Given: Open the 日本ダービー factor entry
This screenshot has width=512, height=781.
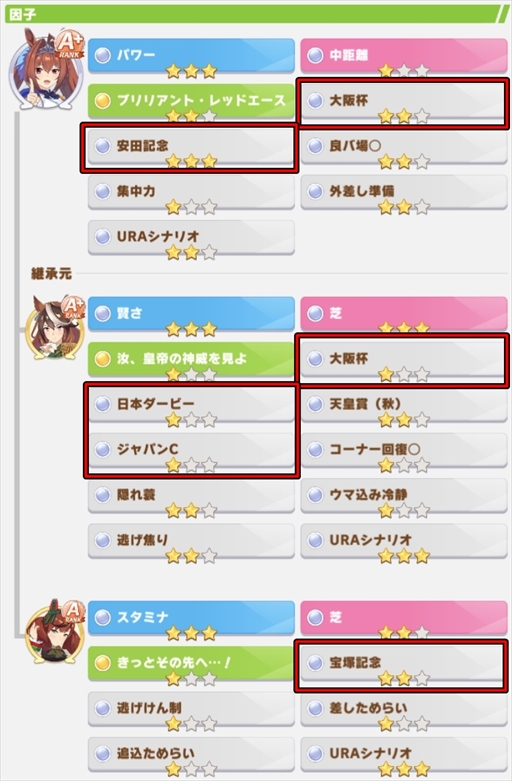Looking at the screenshot, I should coord(191,406).
